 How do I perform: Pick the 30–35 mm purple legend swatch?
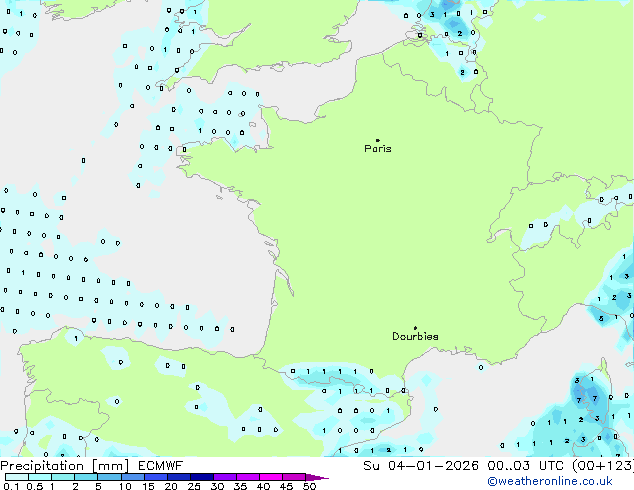tap(225, 477)
